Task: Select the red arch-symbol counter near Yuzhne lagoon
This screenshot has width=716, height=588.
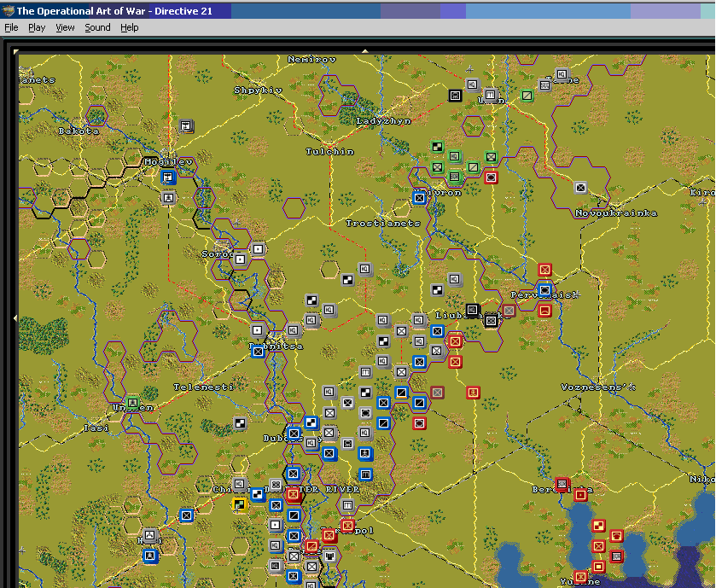Action: [616, 536]
